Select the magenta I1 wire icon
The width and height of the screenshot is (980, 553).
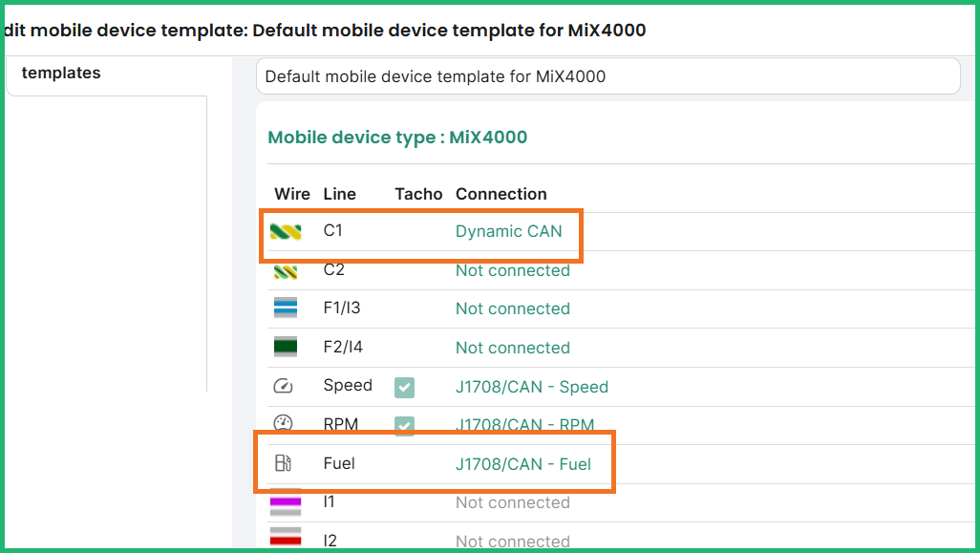click(x=286, y=501)
